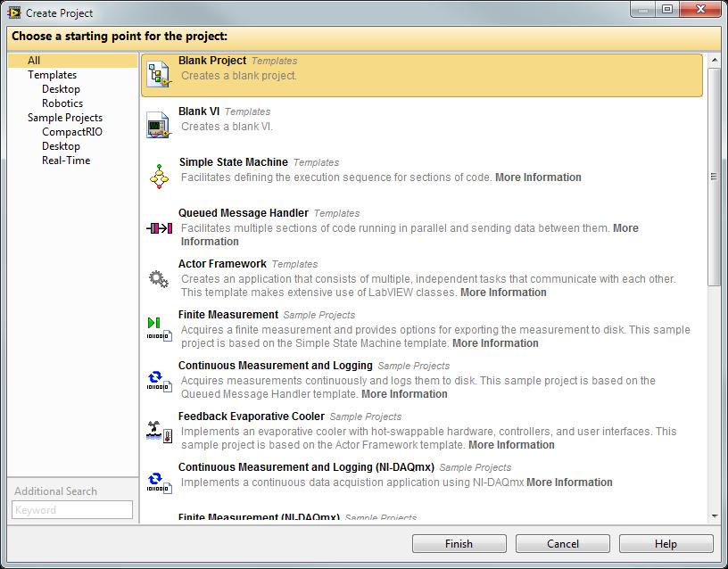
Task: Open More Information for Simple State Machine
Action: [538, 177]
